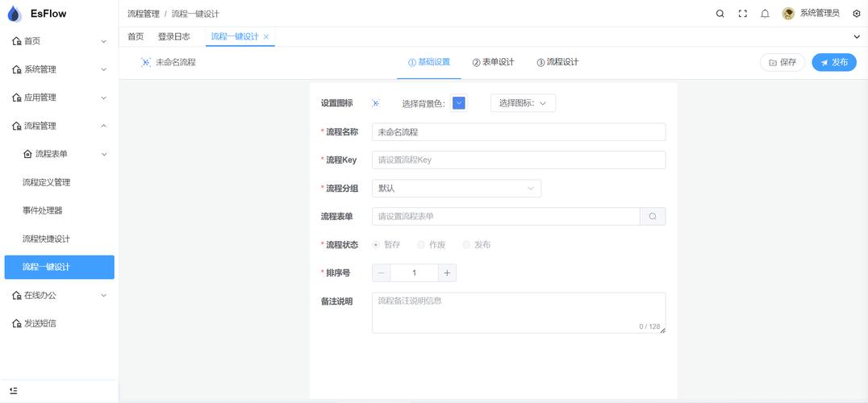Click the process icon next to 未命名流程 title

click(145, 63)
